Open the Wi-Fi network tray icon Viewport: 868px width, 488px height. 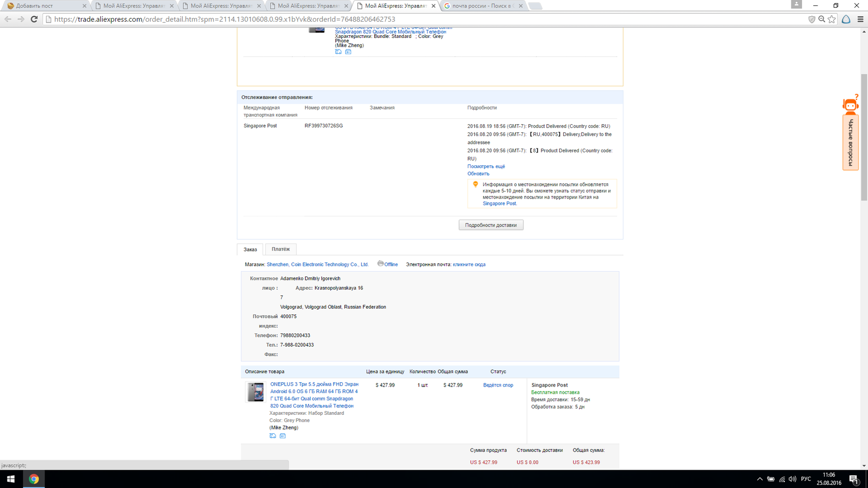click(782, 479)
